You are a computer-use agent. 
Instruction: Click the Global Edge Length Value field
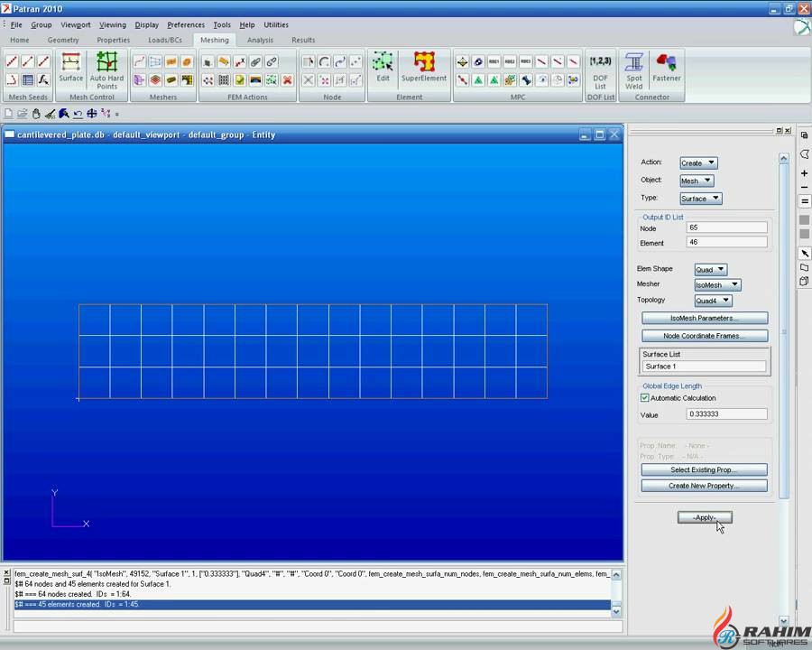pyautogui.click(x=726, y=414)
